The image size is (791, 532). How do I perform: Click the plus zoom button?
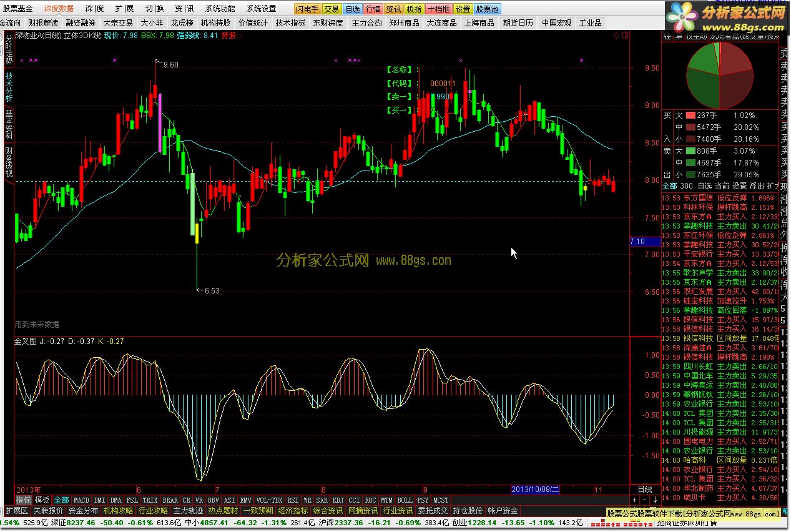pyautogui.click(x=635, y=500)
